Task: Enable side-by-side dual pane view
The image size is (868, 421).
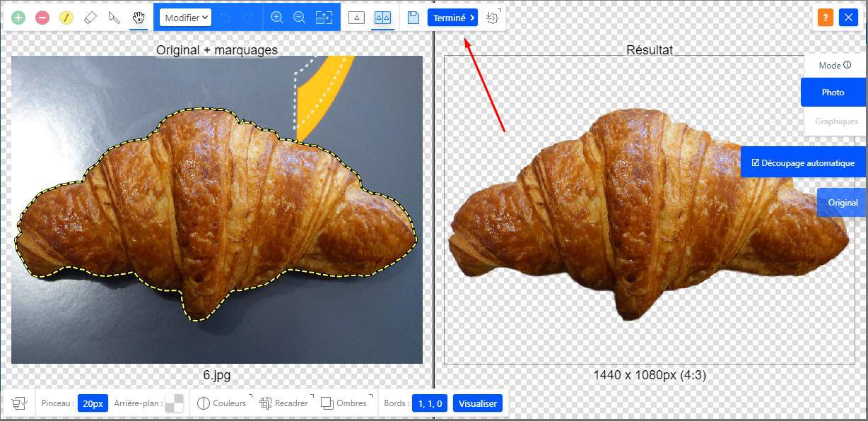Action: [382, 18]
